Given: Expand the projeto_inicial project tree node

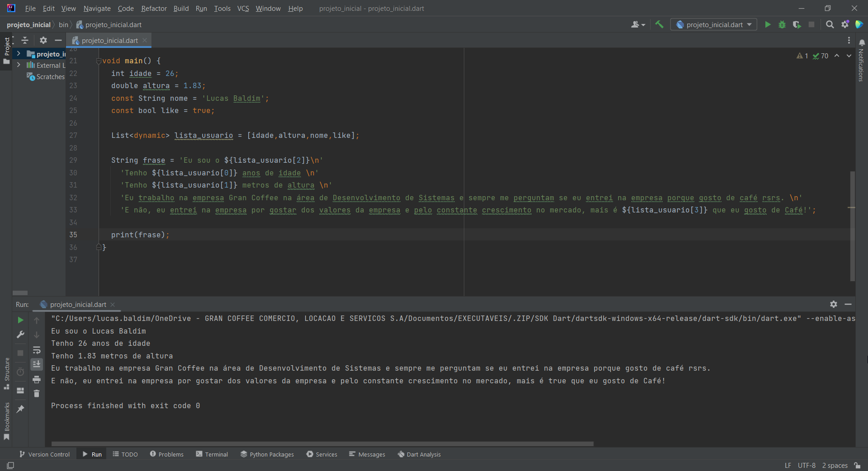Looking at the screenshot, I should (19, 54).
